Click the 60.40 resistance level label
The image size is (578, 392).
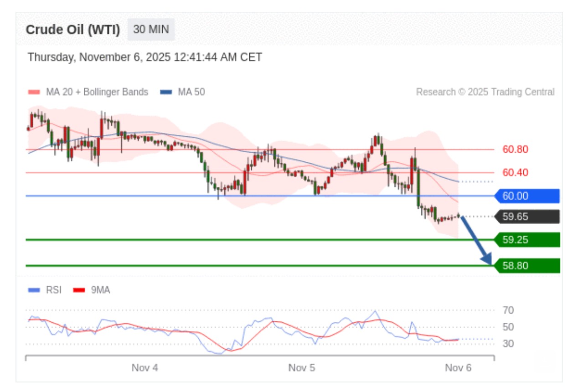(x=515, y=173)
